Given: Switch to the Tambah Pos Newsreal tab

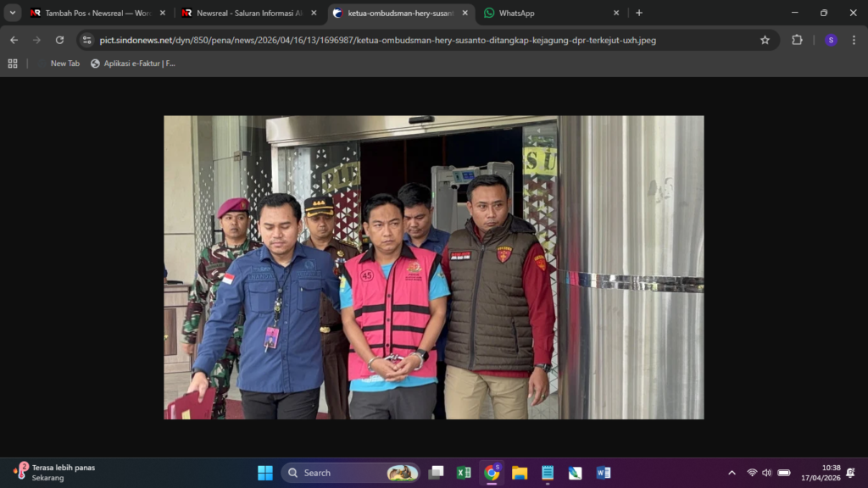Looking at the screenshot, I should pos(92,13).
